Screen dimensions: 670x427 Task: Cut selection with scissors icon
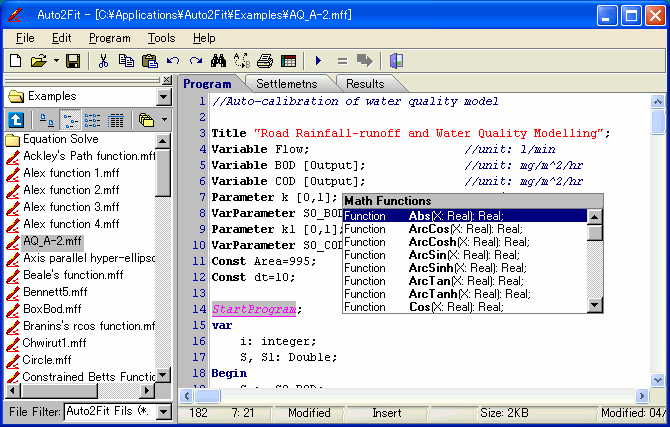pos(103,61)
